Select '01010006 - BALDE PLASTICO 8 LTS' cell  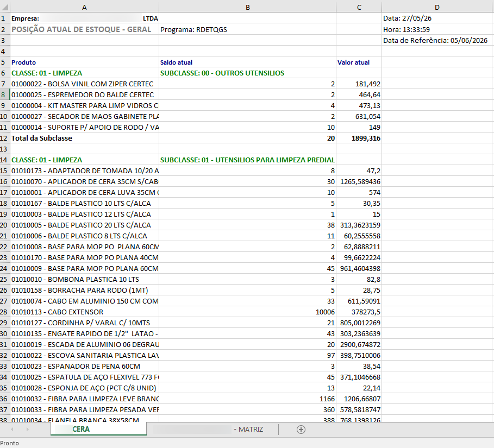[x=84, y=236]
